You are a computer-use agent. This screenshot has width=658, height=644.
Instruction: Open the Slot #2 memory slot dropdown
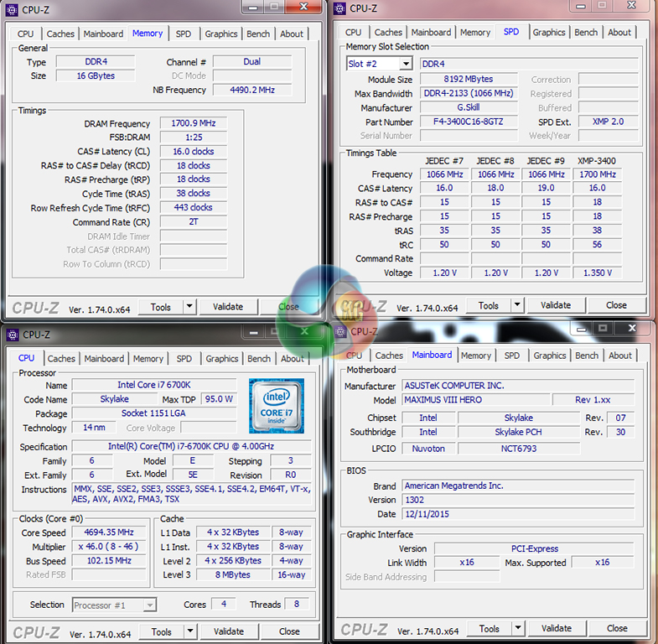(406, 64)
